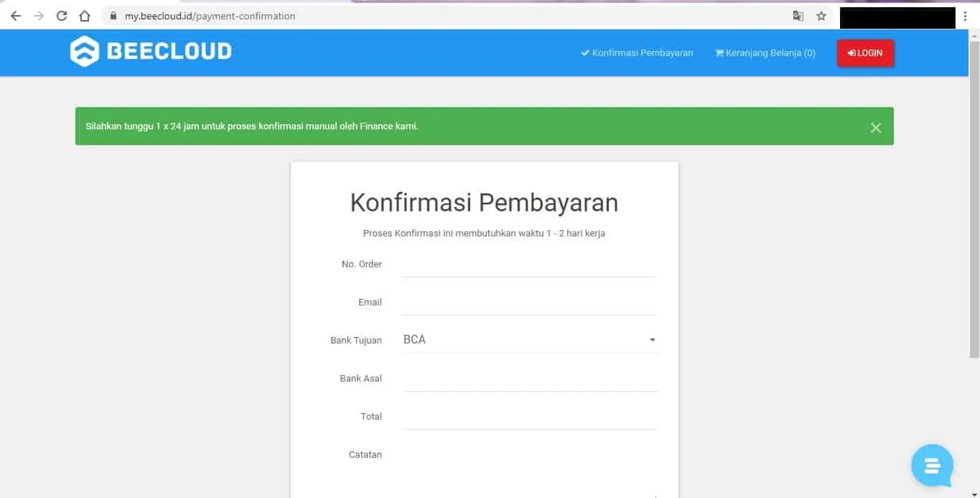Bookmark this page with the star icon

[821, 16]
